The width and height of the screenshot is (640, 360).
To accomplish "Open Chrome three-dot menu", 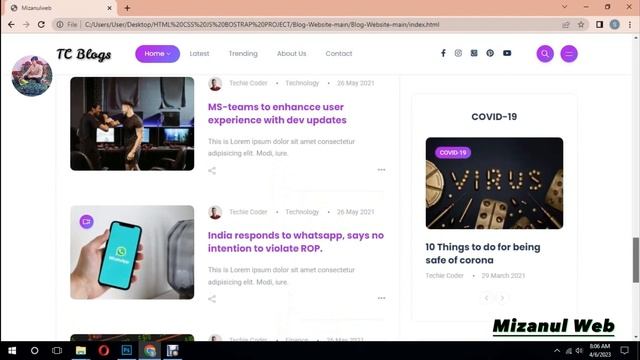I will point(630,24).
